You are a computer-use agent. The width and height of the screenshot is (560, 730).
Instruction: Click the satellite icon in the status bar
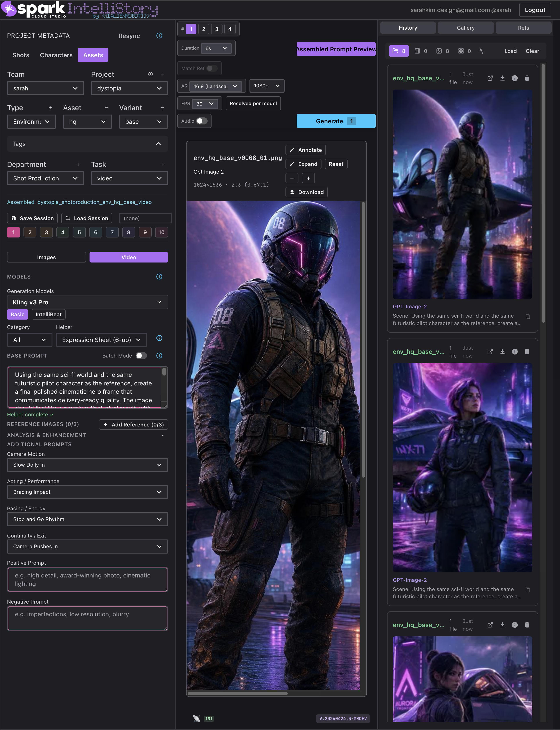(197, 719)
